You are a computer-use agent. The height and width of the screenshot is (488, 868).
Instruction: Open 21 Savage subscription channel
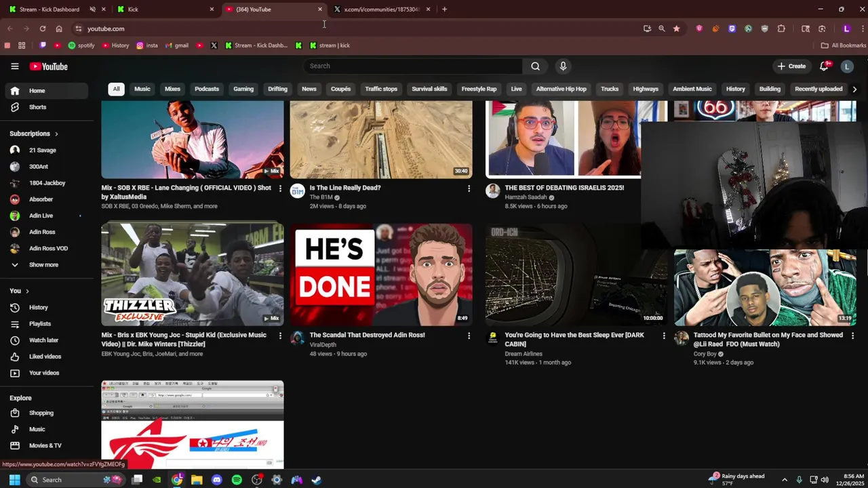coord(47,150)
